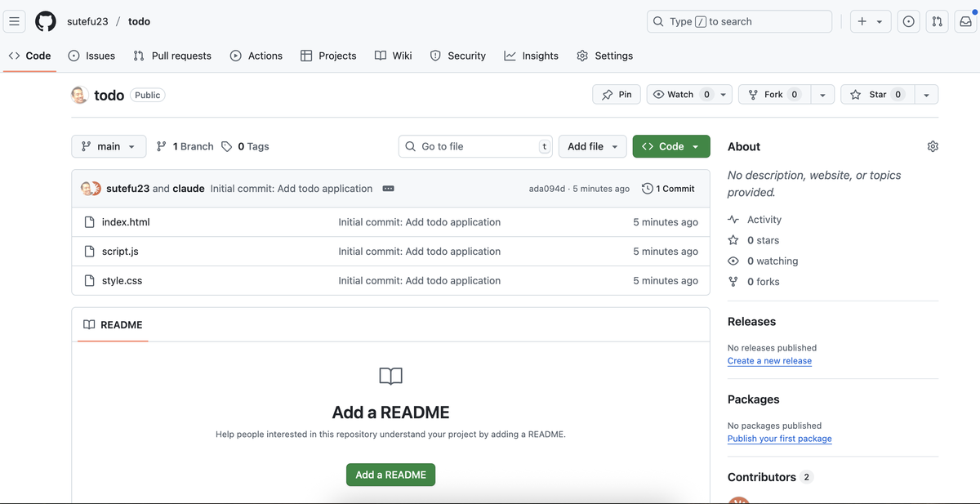Watch the todo repository

pos(680,95)
